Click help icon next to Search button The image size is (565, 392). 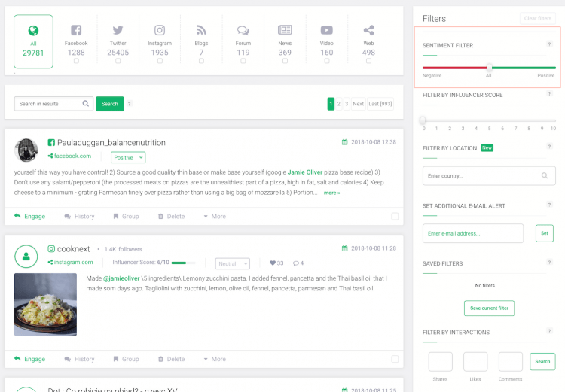pyautogui.click(x=130, y=104)
